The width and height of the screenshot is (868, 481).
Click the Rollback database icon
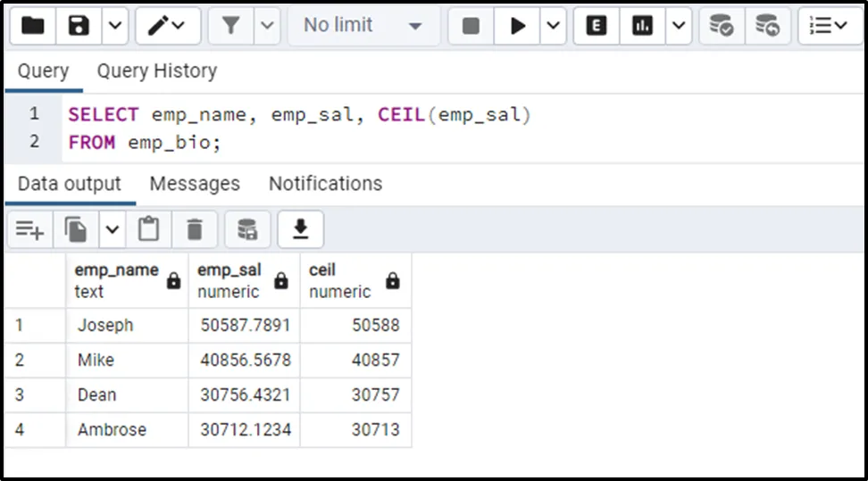[767, 26]
